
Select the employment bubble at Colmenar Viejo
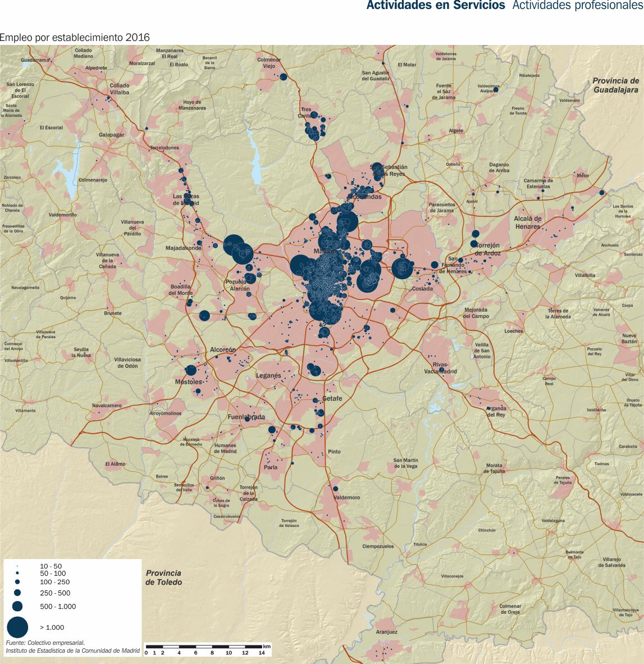point(284,77)
